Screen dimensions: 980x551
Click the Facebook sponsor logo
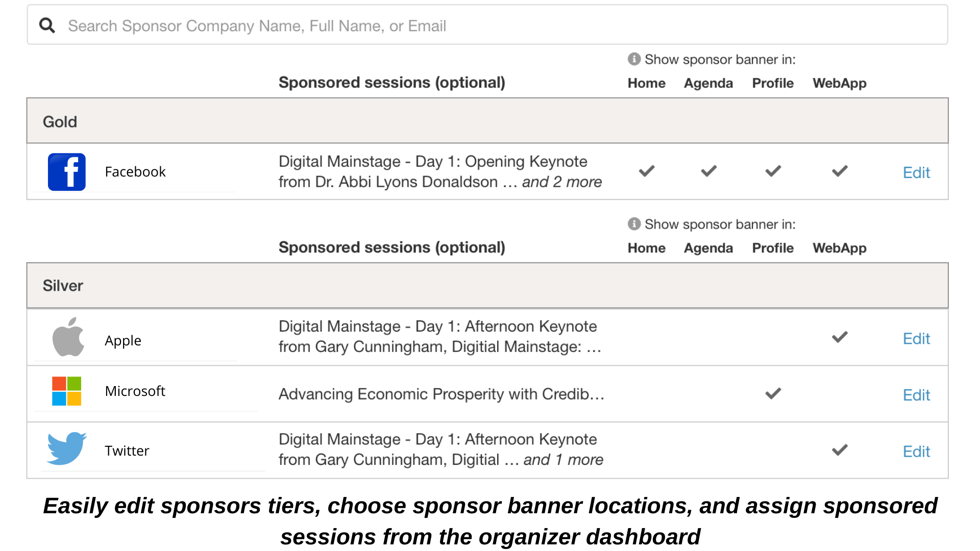click(x=67, y=172)
